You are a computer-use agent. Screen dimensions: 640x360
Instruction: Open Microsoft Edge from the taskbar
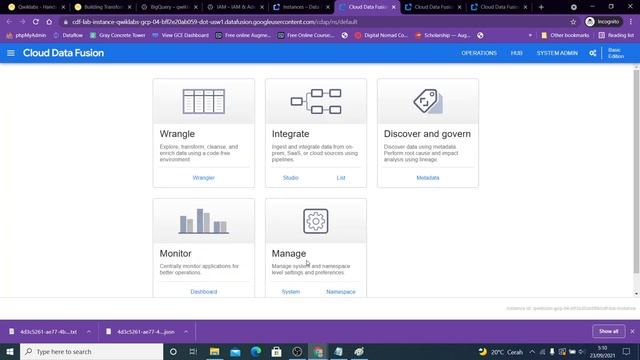[256, 351]
